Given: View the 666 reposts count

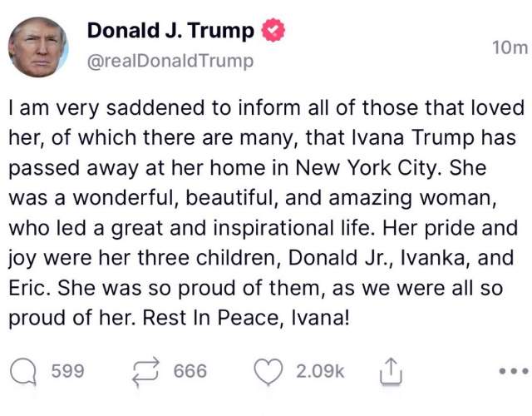Looking at the screenshot, I should (190, 371).
